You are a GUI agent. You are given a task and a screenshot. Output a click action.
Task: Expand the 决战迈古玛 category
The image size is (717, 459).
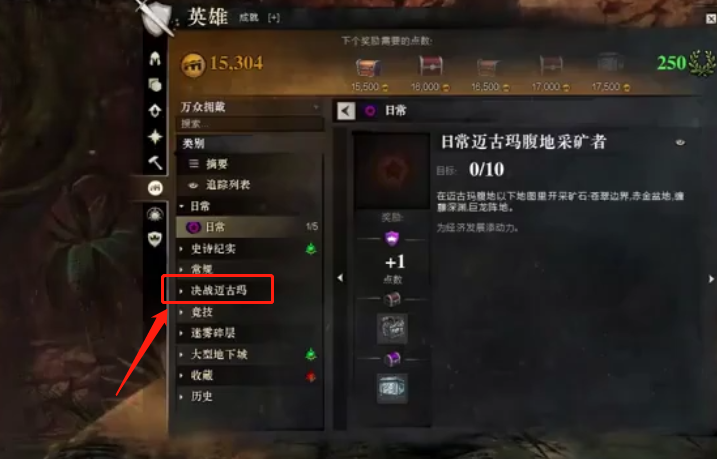(x=249, y=290)
